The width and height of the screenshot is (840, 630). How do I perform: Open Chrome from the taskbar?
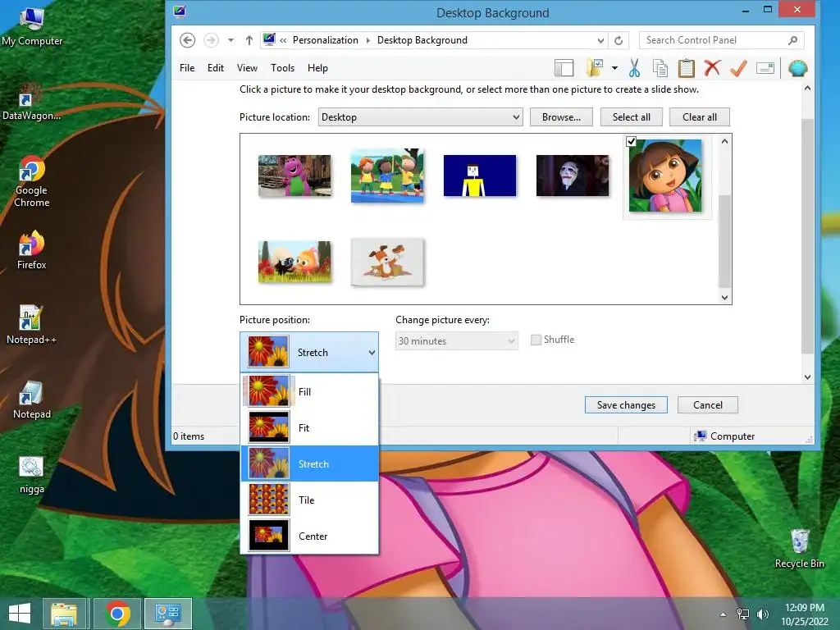click(117, 614)
